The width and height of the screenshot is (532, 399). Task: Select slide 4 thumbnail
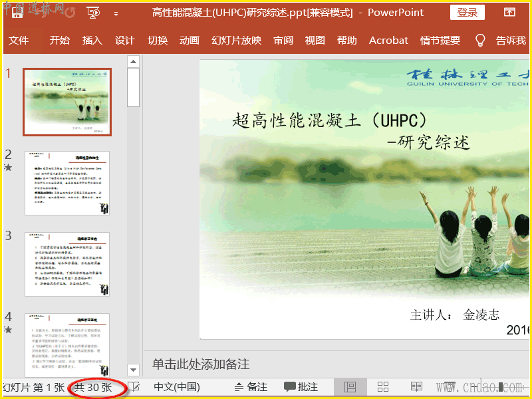pos(67,345)
